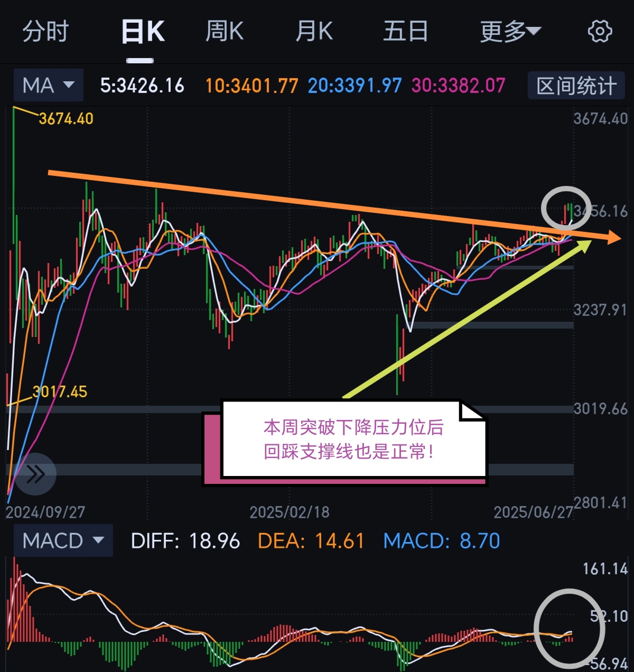Viewport: 634px width, 672px height.
Task: Select the 周K weekly chart tab
Action: (x=225, y=32)
